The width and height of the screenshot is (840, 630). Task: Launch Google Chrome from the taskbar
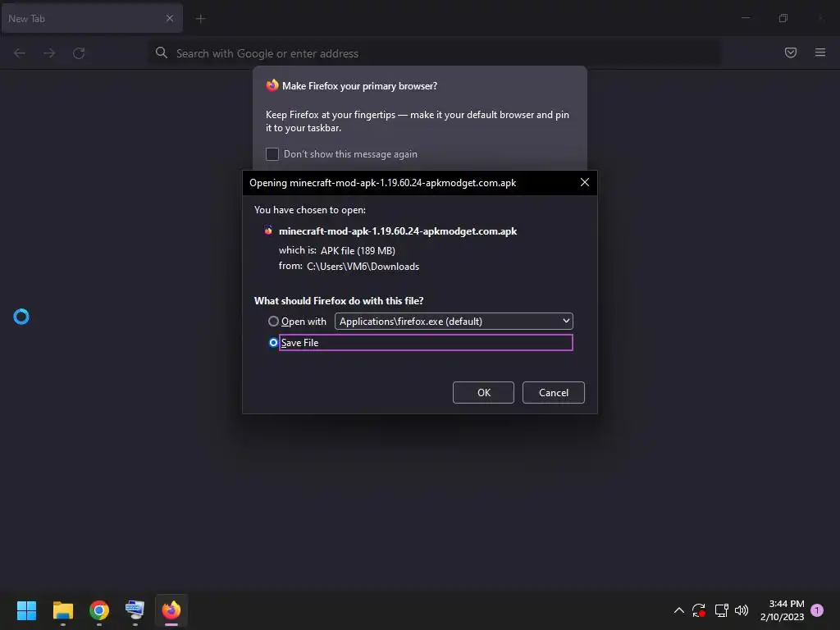99,610
